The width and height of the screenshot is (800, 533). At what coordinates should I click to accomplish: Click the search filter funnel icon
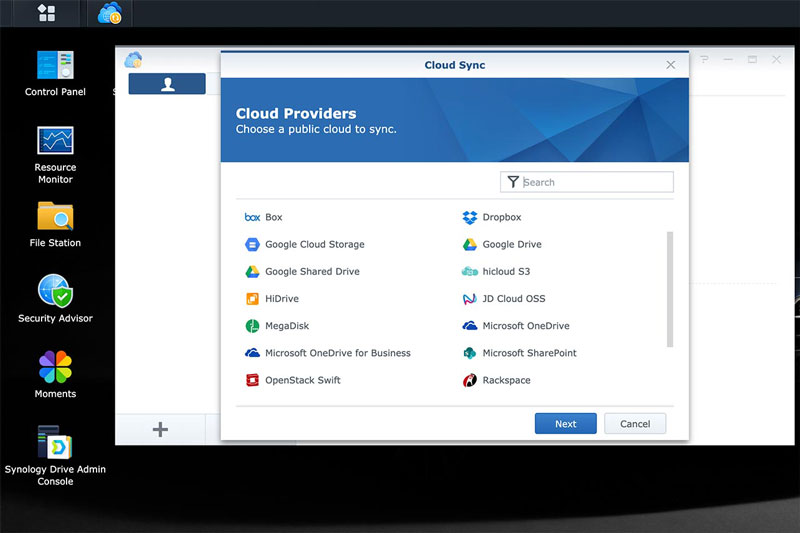513,182
